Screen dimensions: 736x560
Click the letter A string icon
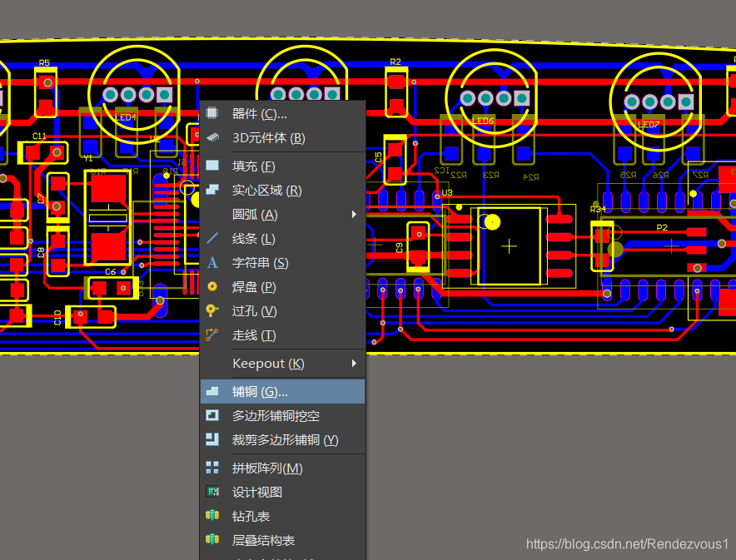pos(212,262)
